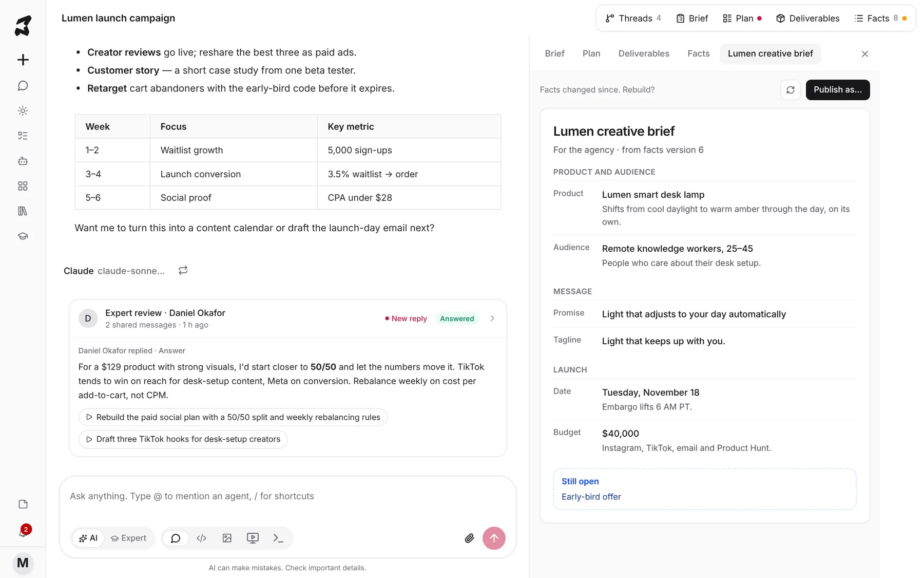The height and width of the screenshot is (578, 924).
Task: Open Deliverables in the top toolbar
Action: click(x=807, y=18)
